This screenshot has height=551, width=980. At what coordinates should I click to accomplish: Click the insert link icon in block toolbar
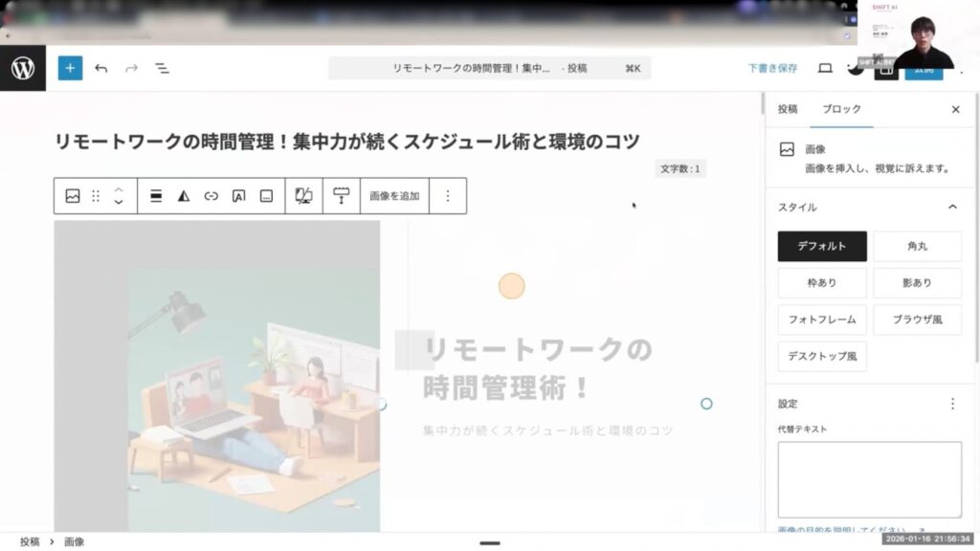[212, 195]
